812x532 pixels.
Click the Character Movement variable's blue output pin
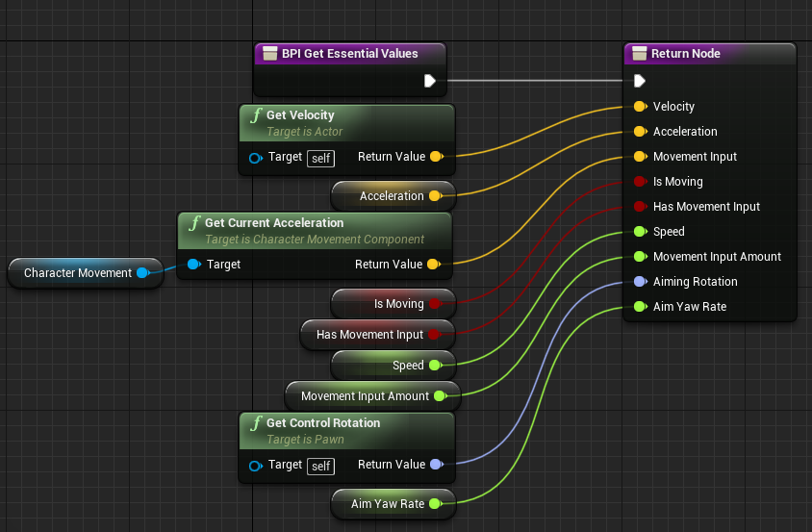click(142, 273)
